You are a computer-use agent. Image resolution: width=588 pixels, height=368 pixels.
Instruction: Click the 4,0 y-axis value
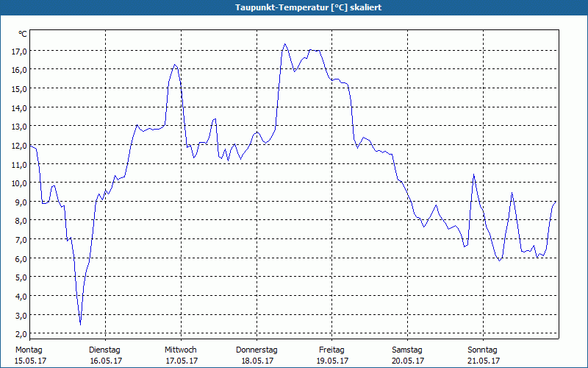[x=21, y=297]
